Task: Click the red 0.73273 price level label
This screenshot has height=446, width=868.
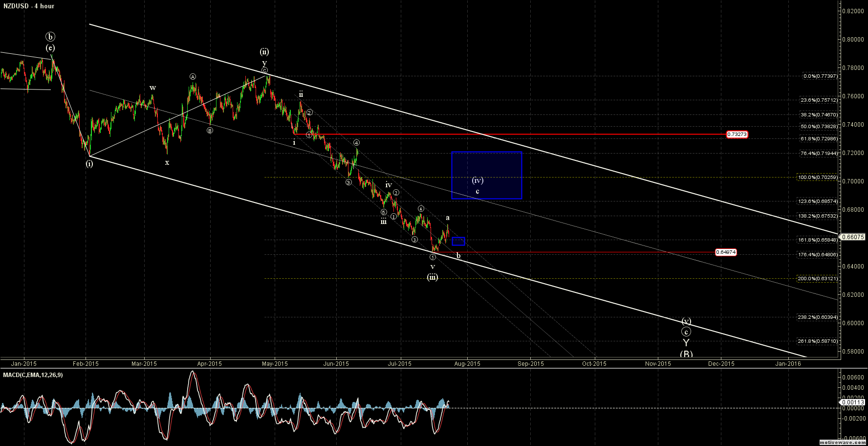Action: [x=737, y=134]
